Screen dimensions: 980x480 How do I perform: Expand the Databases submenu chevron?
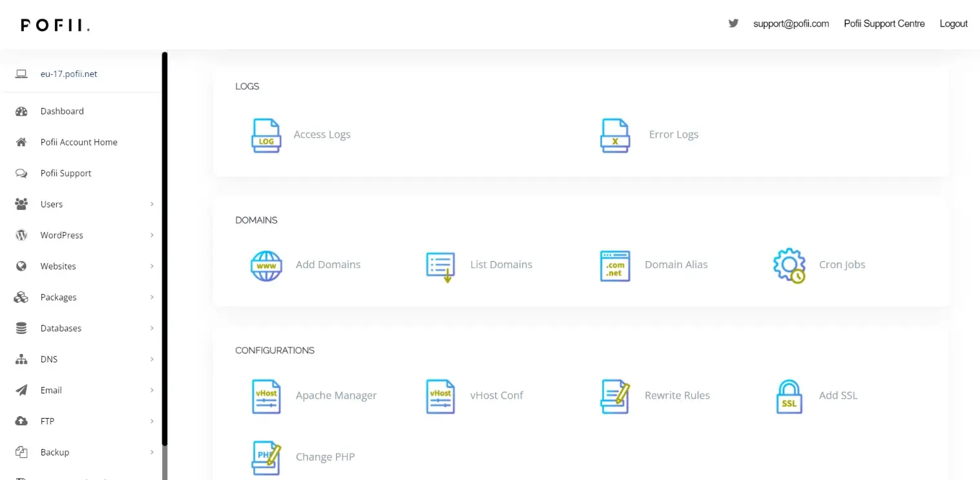tap(152, 328)
